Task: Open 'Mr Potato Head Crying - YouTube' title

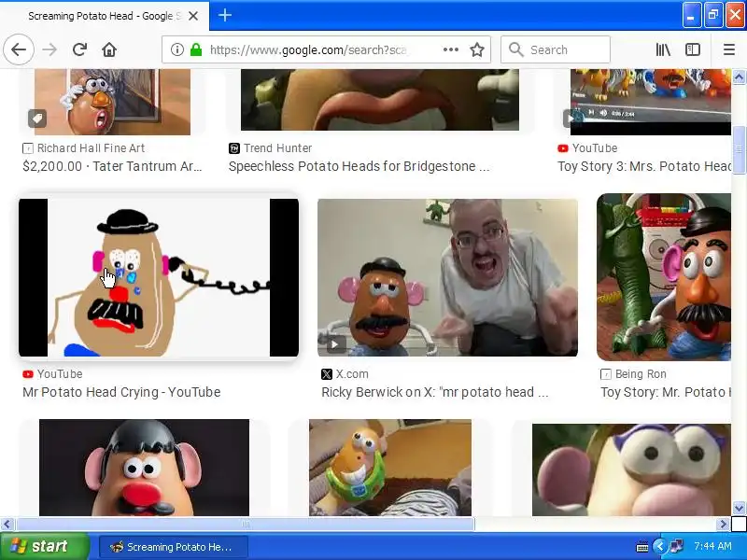Action: click(121, 392)
